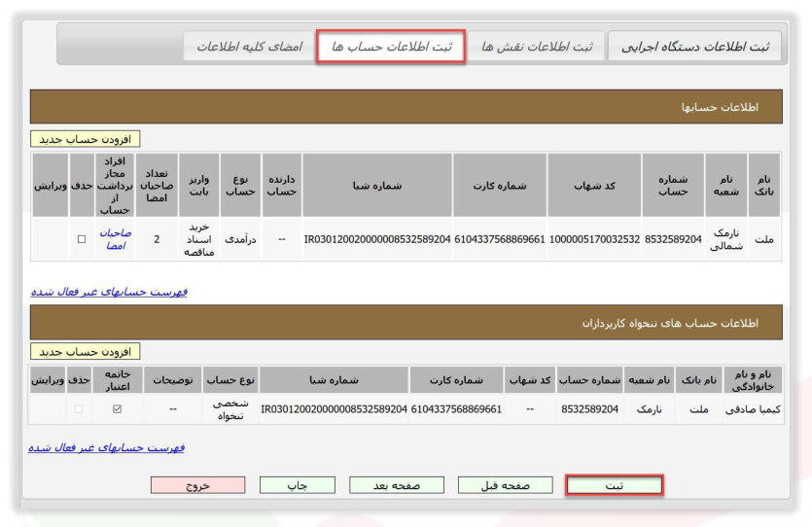Select کد شهاب value 1000005170032532

pyautogui.click(x=594, y=239)
